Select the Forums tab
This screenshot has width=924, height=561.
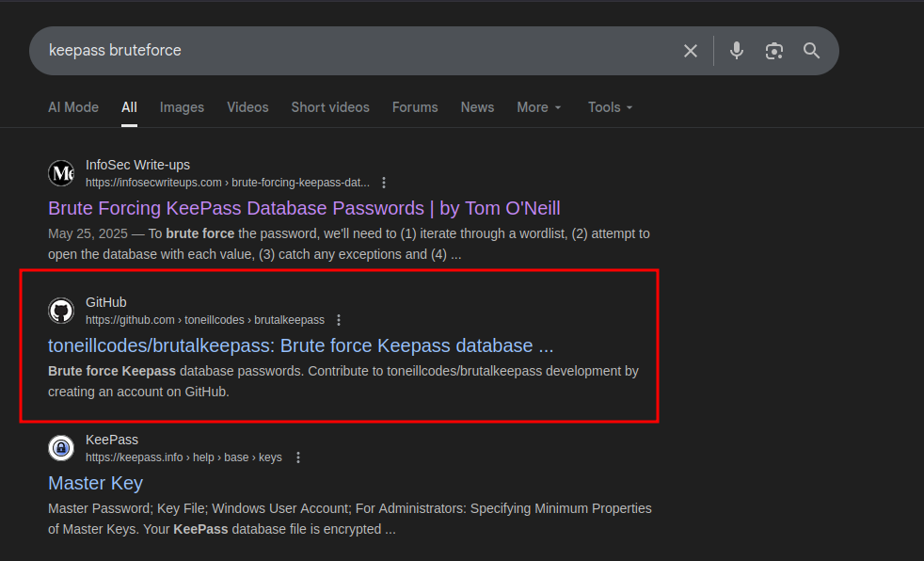415,107
